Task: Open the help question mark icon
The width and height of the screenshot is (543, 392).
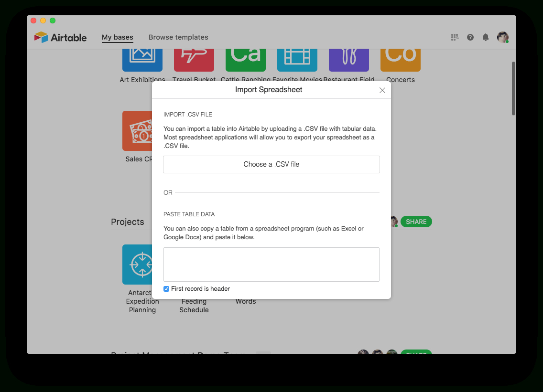Action: (x=470, y=37)
